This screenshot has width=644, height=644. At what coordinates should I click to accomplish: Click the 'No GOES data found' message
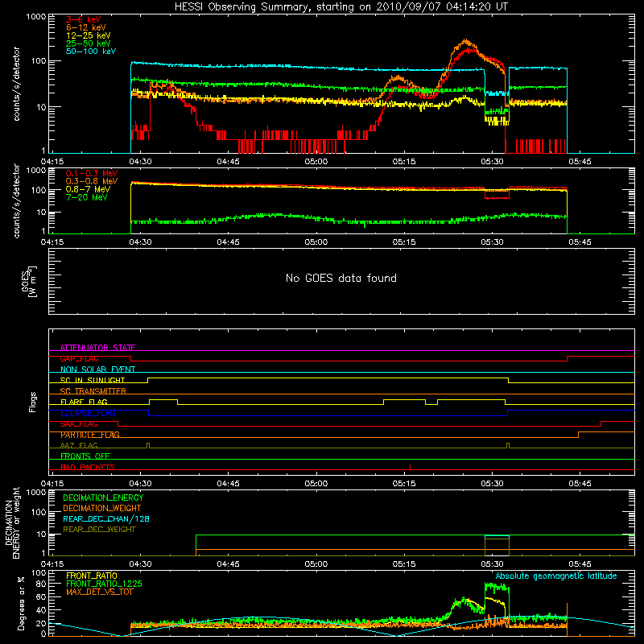click(x=341, y=278)
